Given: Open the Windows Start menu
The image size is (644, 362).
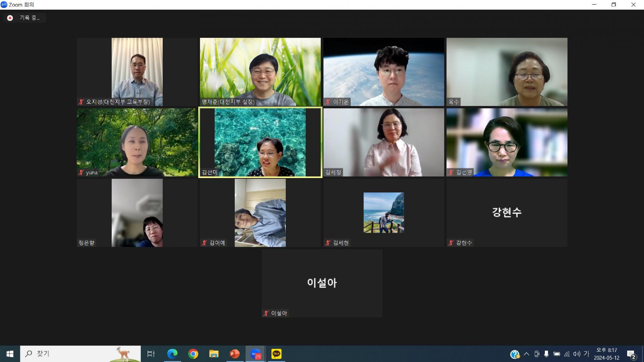Looking at the screenshot, I should (x=10, y=354).
